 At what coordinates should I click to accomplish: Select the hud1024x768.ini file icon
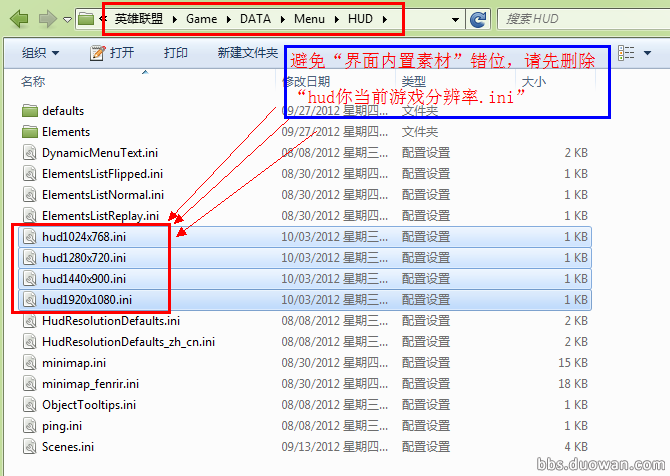coord(29,236)
